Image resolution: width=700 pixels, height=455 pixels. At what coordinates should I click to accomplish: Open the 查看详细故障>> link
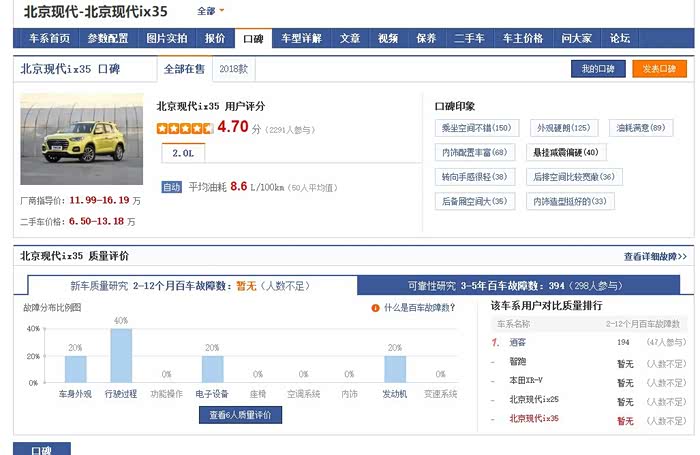click(x=655, y=256)
